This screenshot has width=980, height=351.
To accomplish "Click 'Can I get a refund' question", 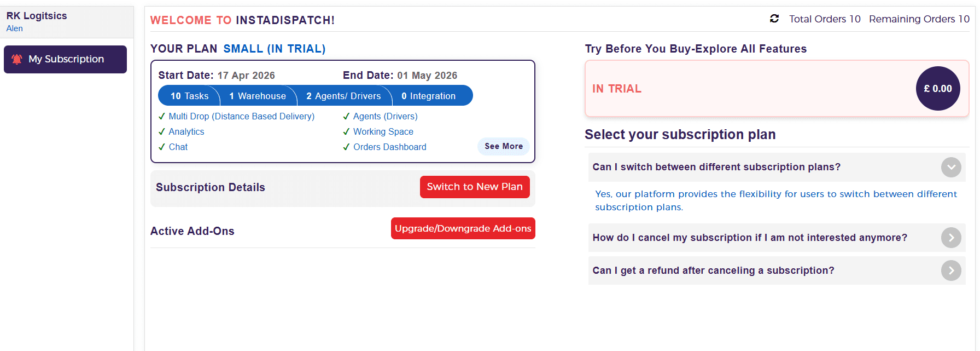I will coord(713,271).
